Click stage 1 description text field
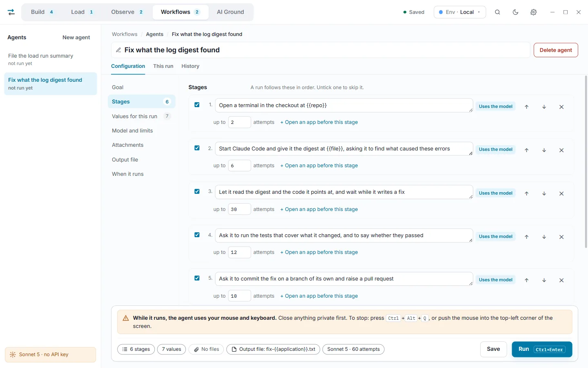 coord(344,105)
